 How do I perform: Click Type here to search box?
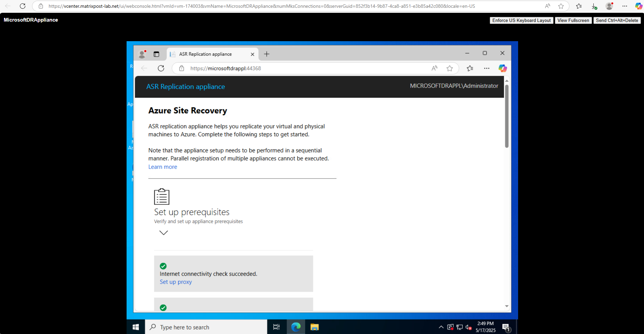point(206,327)
